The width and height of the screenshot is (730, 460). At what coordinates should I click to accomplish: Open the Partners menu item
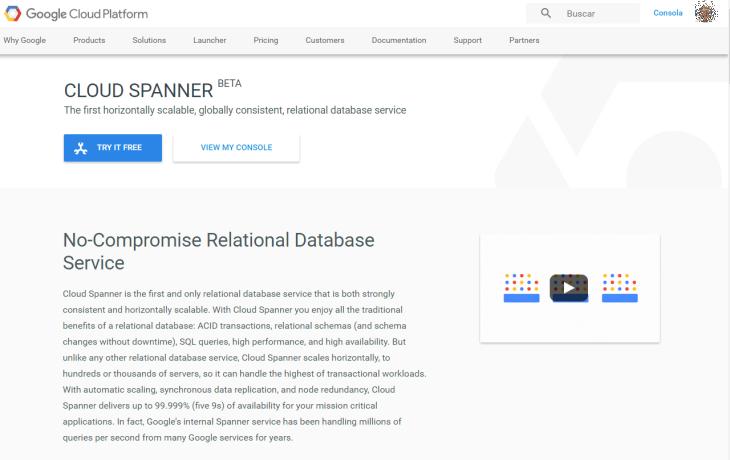tap(524, 40)
